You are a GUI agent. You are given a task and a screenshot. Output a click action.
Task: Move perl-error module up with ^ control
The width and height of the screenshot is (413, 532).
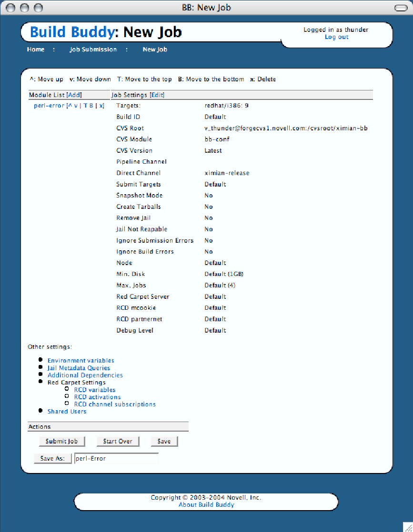coord(70,106)
